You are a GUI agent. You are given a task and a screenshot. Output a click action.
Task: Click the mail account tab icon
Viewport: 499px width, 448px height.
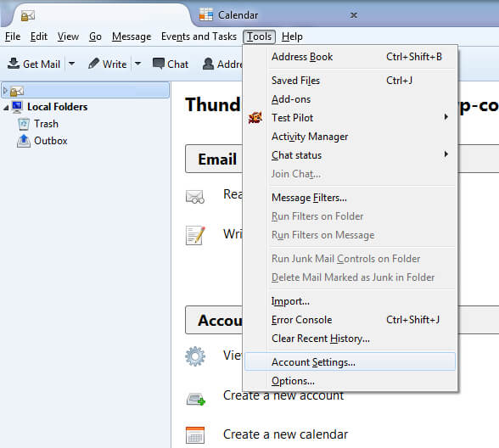28,15
